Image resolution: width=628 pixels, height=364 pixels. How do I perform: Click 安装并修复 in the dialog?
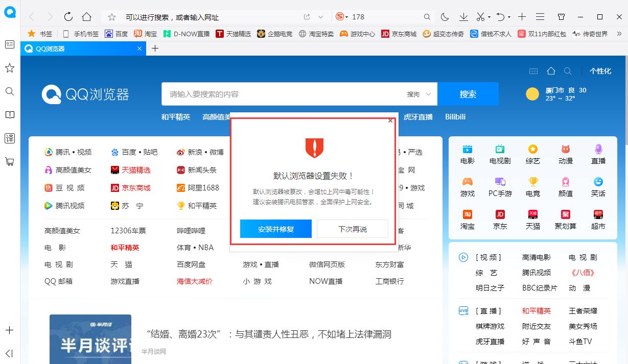coord(275,228)
